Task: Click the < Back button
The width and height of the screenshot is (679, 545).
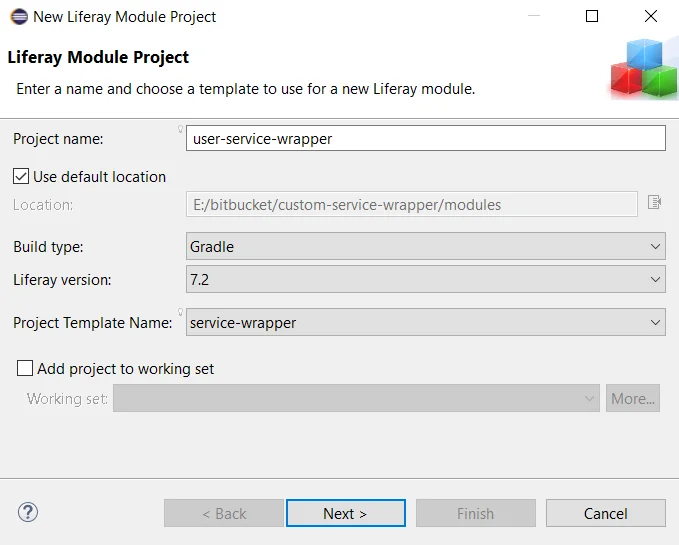Action: 224,513
